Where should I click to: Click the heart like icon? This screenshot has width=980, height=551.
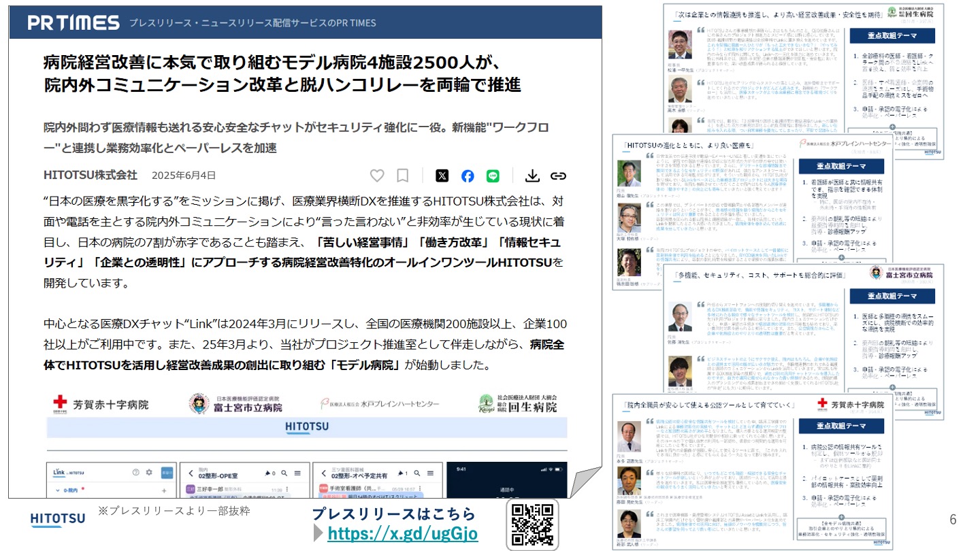(x=377, y=176)
